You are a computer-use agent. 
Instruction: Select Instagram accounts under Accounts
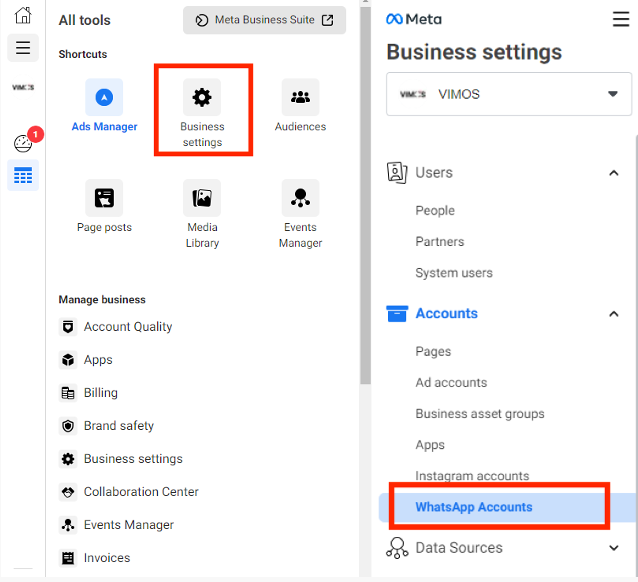pyautogui.click(x=472, y=476)
